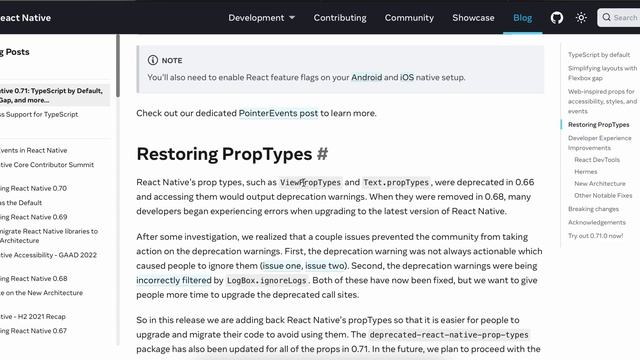Open the iOS feature flags link
The image size is (640, 360).
point(407,77)
